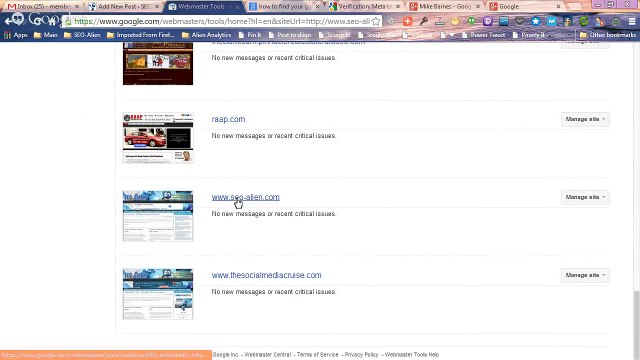The height and width of the screenshot is (360, 640).
Task: Click the yellow blob extension icon
Action: pos(456,21)
